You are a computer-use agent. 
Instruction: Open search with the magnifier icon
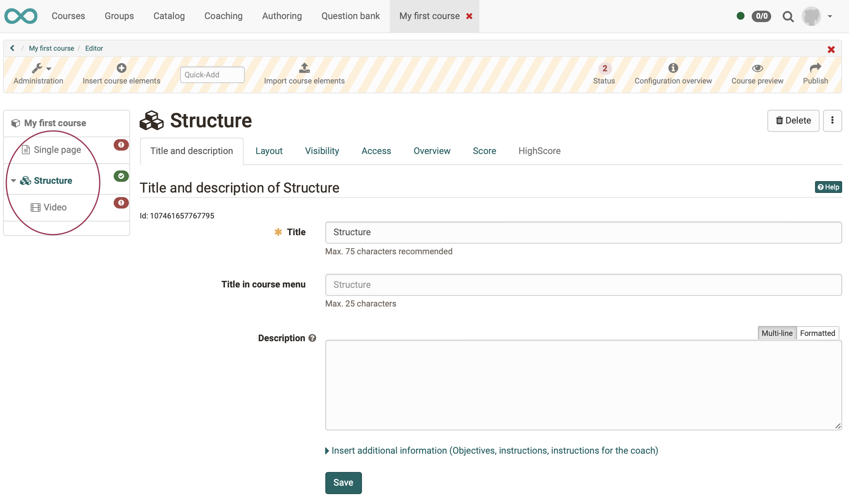tap(788, 16)
